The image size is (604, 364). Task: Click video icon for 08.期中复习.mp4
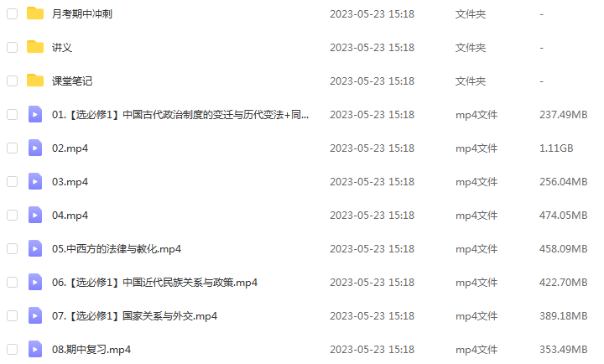35,350
